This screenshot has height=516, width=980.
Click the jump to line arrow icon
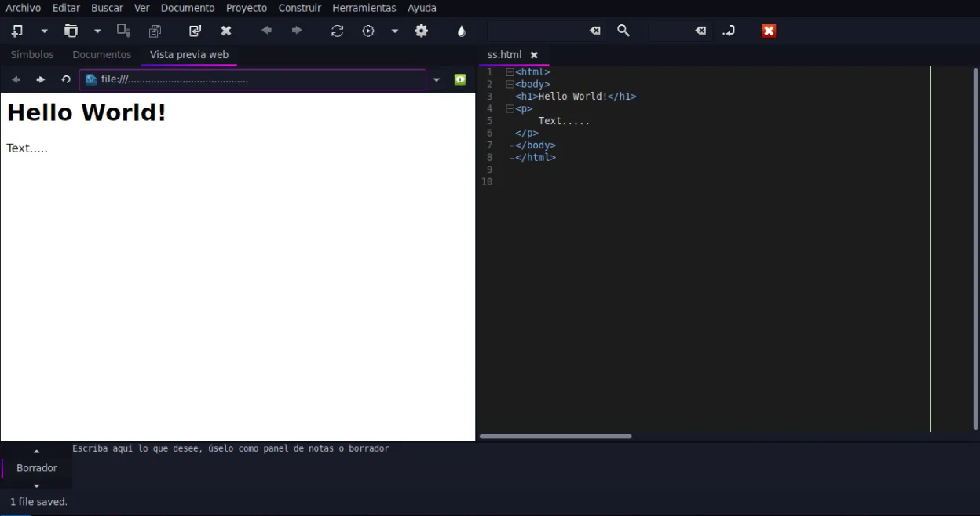click(x=729, y=31)
